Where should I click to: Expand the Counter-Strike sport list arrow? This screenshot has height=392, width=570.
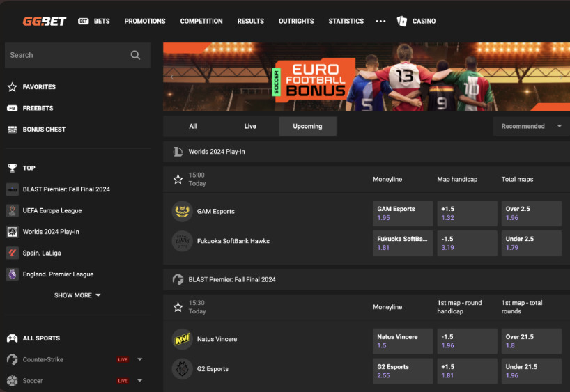139,359
